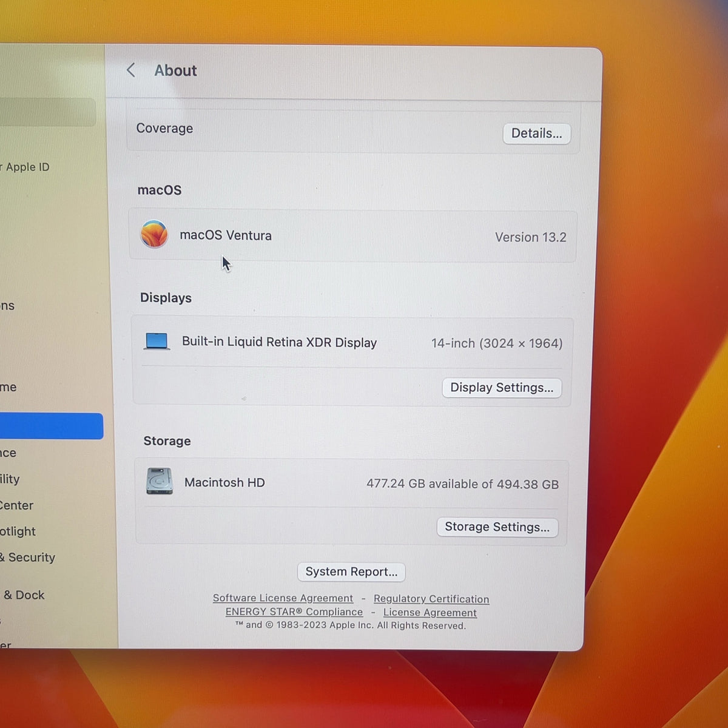The height and width of the screenshot is (728, 728).
Task: Click the macOS Ventura version row
Action: point(352,236)
